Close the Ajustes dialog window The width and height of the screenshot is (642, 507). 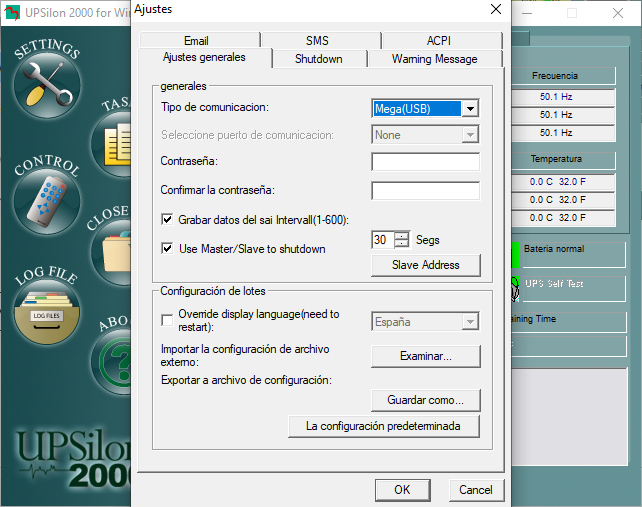point(496,9)
